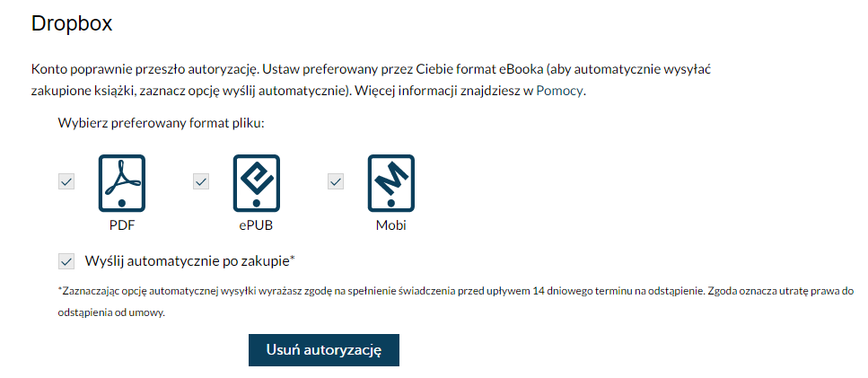Open the Pomocy help link

[x=559, y=91]
